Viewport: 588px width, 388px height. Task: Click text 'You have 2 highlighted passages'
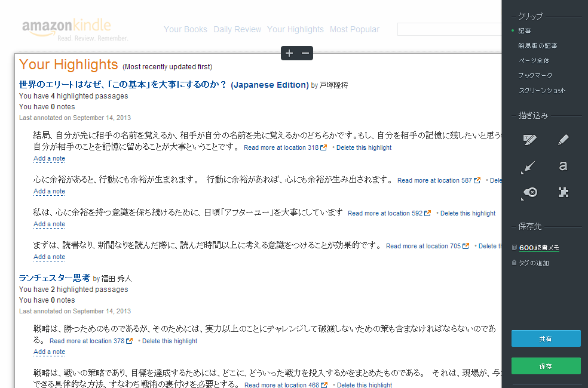click(73, 290)
